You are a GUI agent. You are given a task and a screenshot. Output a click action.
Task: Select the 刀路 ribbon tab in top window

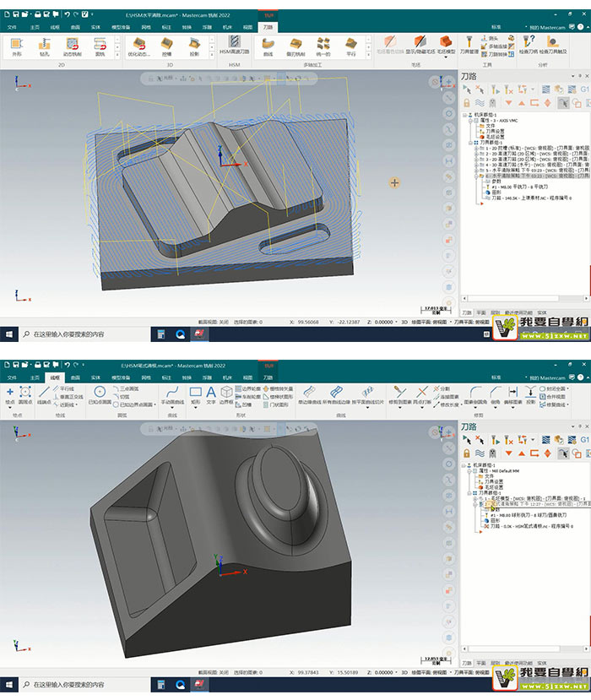coord(268,27)
